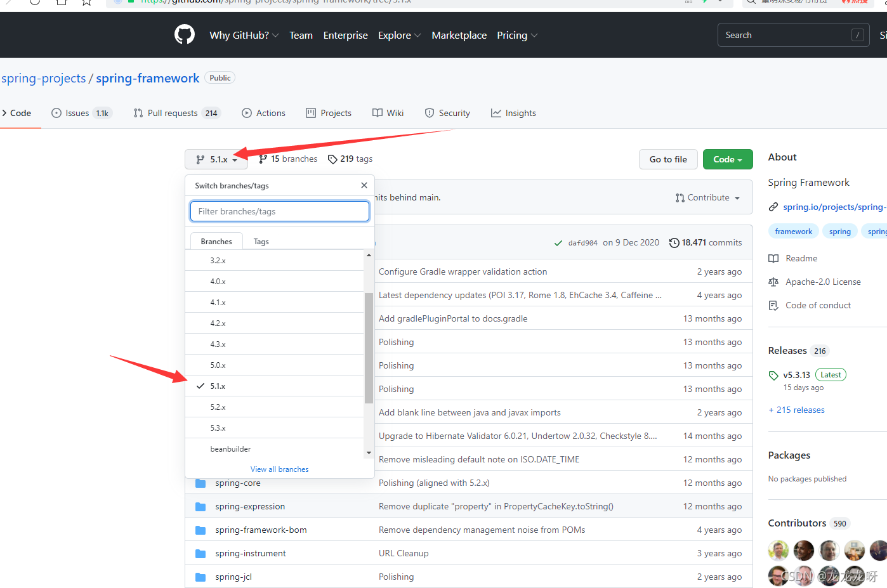Open the Enterprise navigation link
This screenshot has height=588, width=887.
point(345,36)
